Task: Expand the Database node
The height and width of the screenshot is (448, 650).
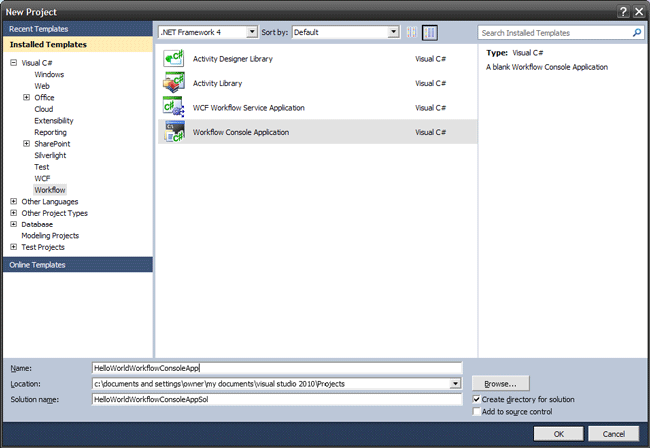Action: point(14,224)
